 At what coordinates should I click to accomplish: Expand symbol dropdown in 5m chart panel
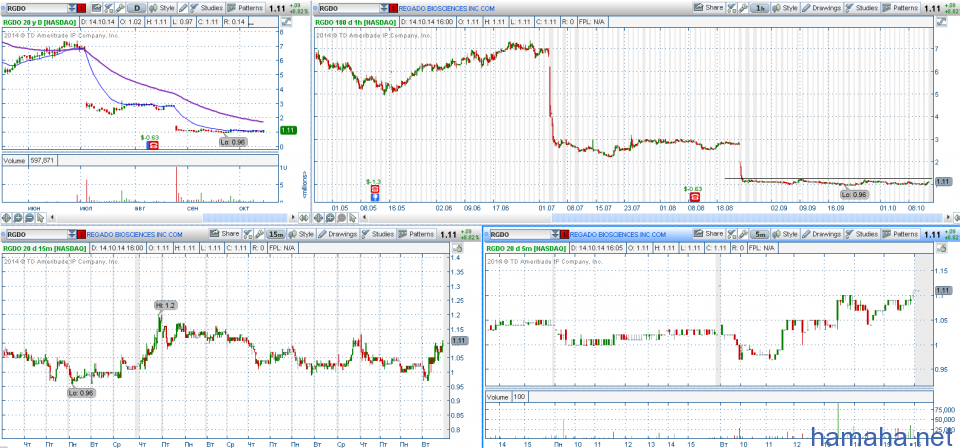555,234
